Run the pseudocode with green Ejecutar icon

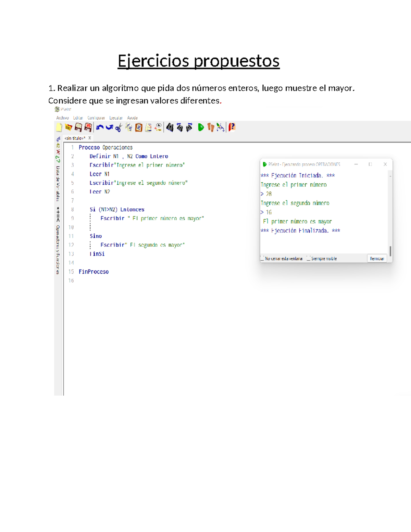200,127
